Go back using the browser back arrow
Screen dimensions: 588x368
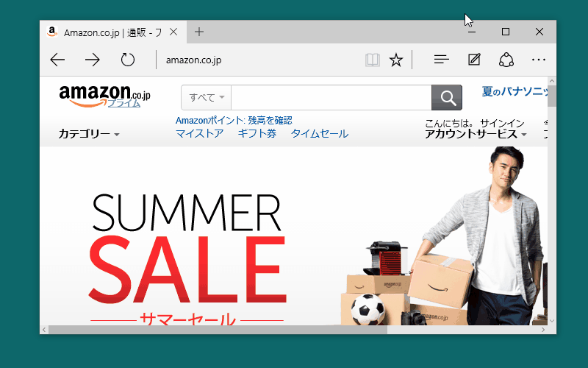[57, 60]
